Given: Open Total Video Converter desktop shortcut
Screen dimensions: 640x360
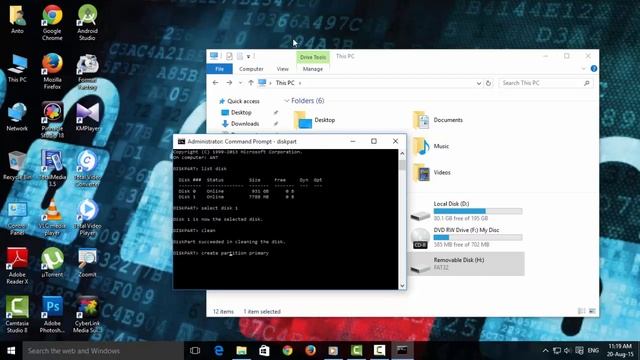Looking at the screenshot, I should [x=87, y=169].
